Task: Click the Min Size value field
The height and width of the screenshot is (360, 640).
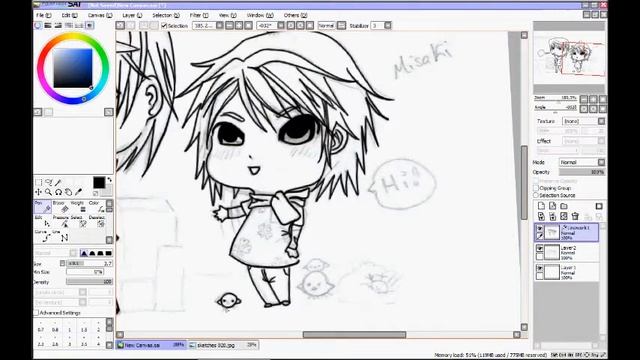Action: tap(85, 272)
